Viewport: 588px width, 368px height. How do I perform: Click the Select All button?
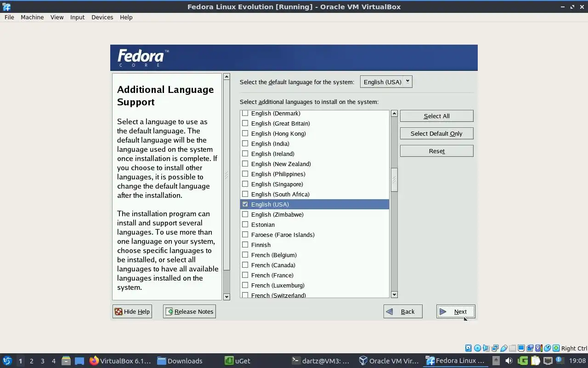(x=436, y=116)
